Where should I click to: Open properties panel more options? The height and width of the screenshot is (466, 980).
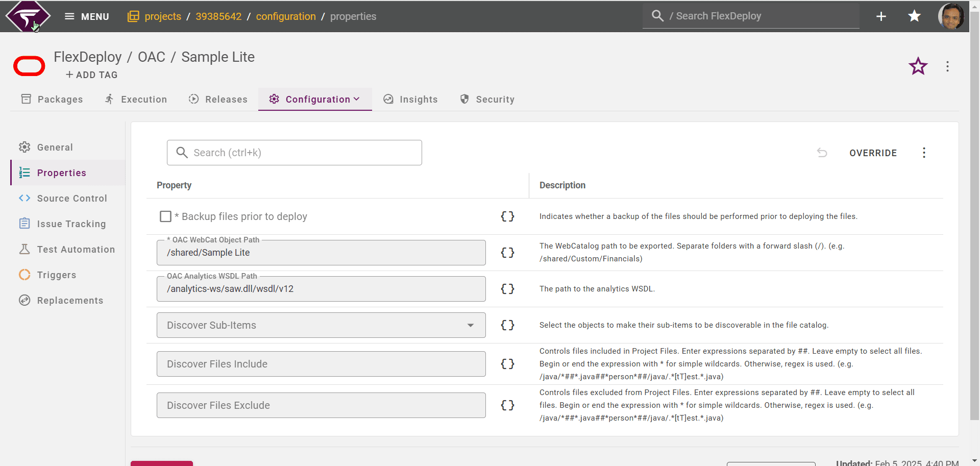(924, 153)
